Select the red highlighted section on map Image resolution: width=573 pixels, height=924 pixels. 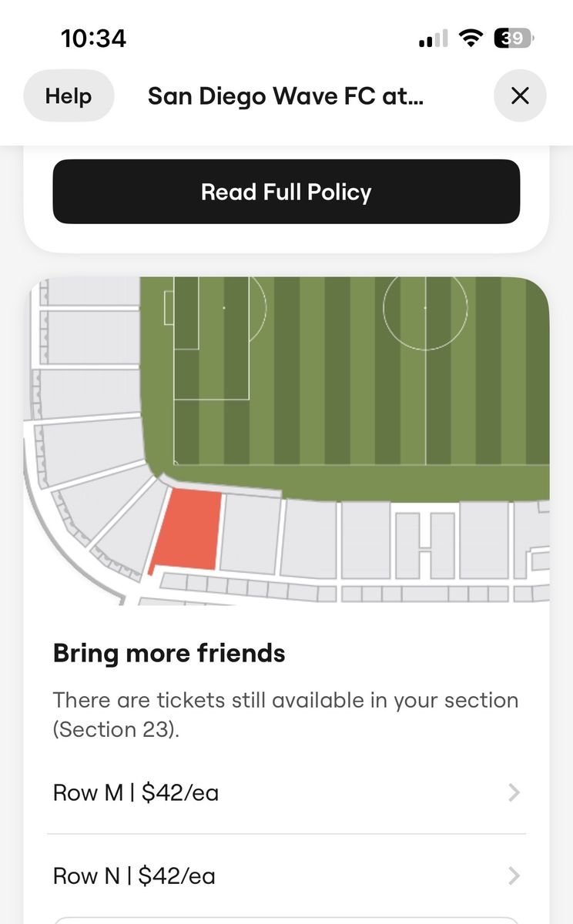coord(189,532)
